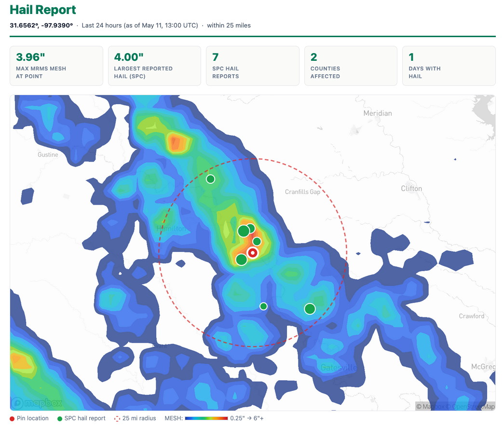Click the large hail marker near southeast radius edge

(310, 309)
